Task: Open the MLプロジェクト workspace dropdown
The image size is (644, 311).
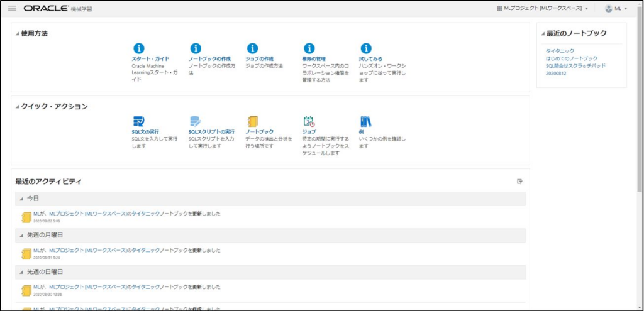Action: [542, 8]
